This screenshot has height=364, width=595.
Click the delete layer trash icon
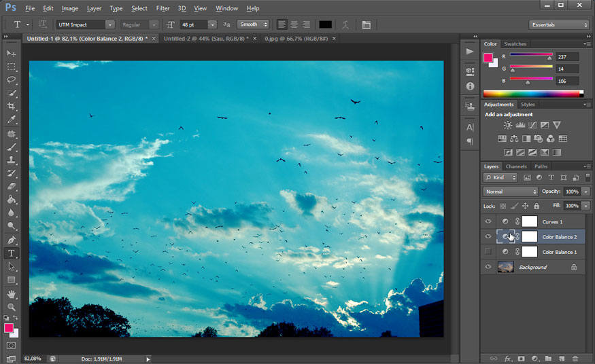click(x=575, y=359)
